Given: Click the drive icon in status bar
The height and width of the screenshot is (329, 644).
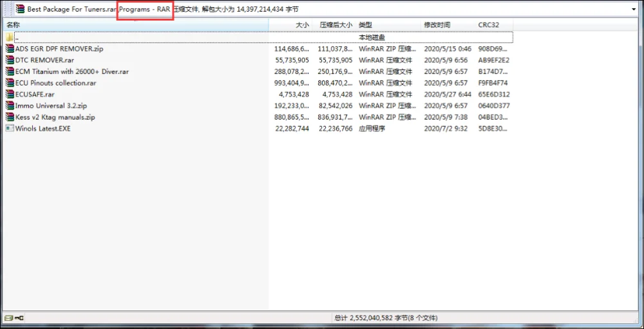Looking at the screenshot, I should (8, 318).
